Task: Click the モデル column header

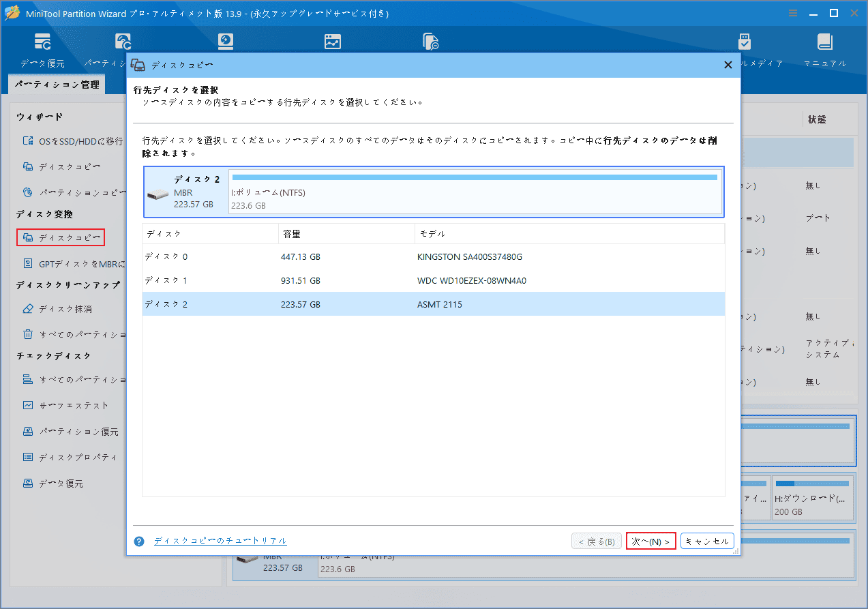Action: click(x=570, y=234)
